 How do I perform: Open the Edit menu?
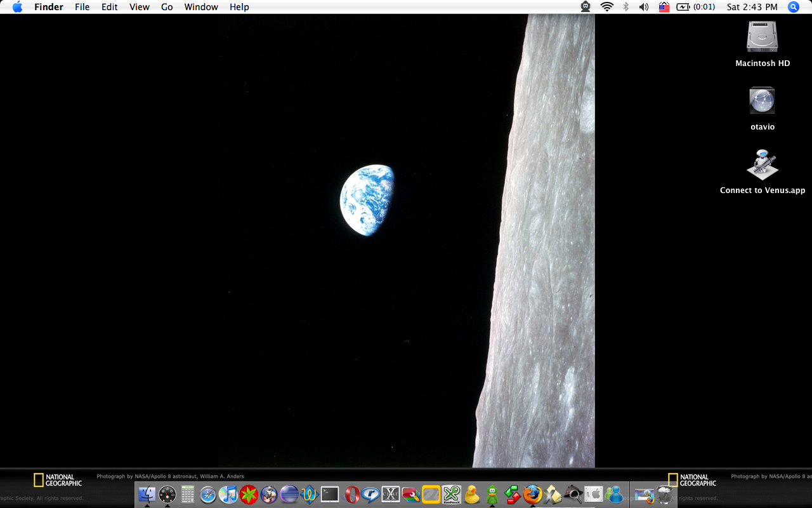[x=110, y=7]
